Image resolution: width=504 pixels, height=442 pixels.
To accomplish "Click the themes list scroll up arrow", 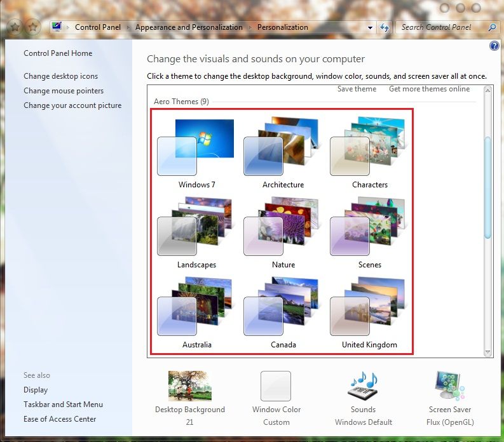I will tap(487, 90).
